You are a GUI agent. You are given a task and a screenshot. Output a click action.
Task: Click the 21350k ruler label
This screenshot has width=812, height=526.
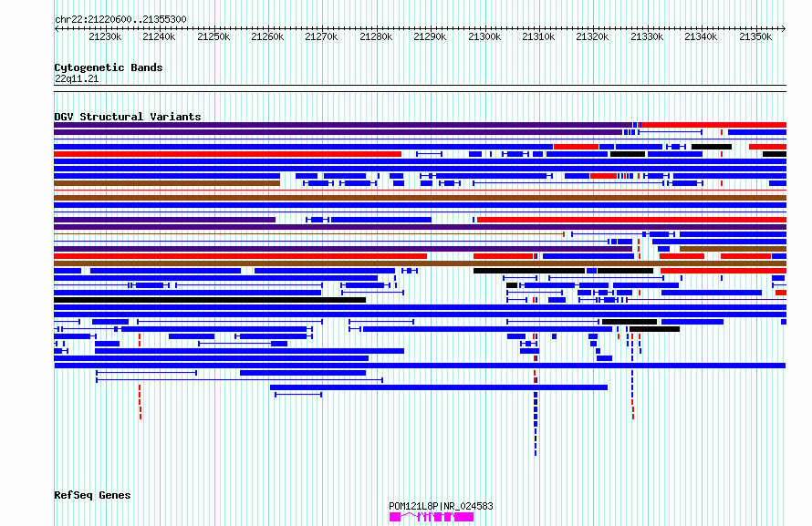pos(755,36)
